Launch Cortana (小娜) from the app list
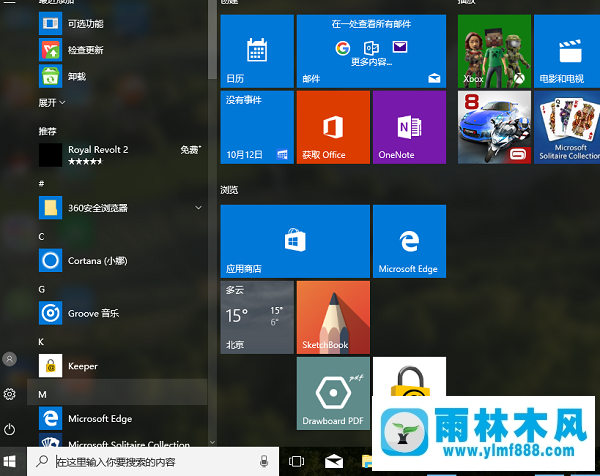The image size is (600, 476). pos(117,261)
